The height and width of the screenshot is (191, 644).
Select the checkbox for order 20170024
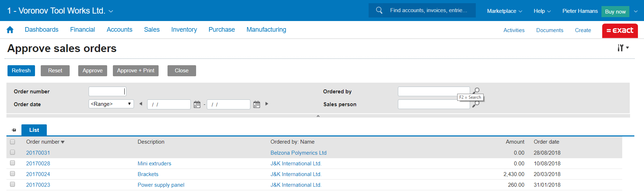tap(13, 174)
